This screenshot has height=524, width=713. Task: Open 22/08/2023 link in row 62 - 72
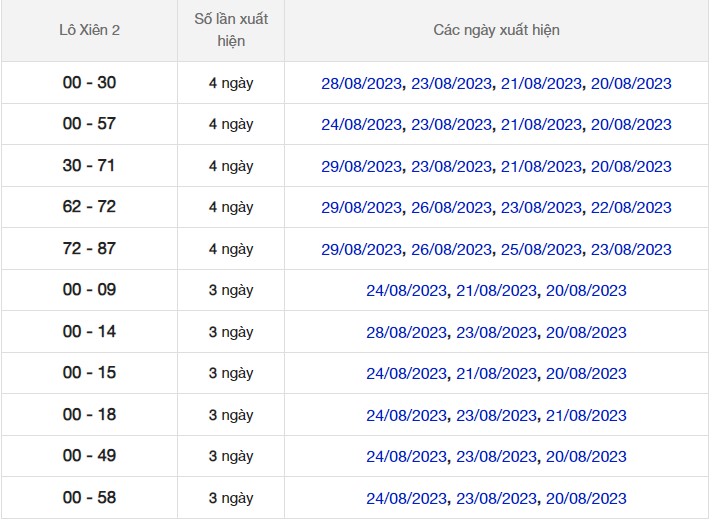pos(631,208)
